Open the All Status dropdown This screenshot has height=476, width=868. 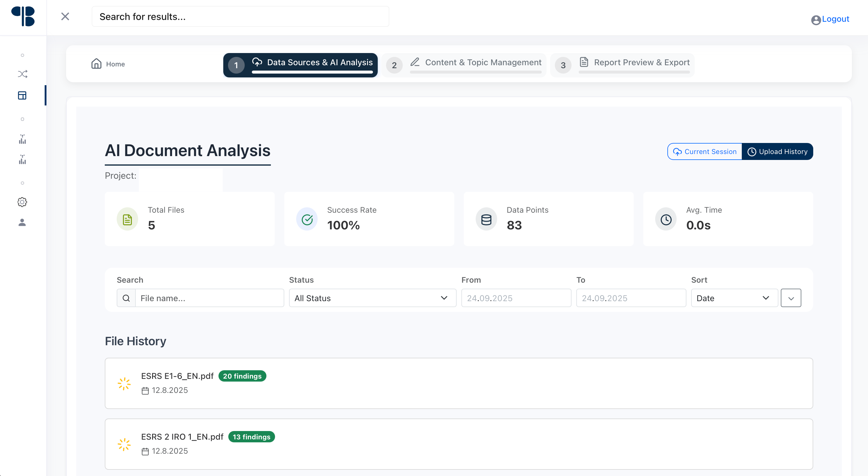click(372, 298)
